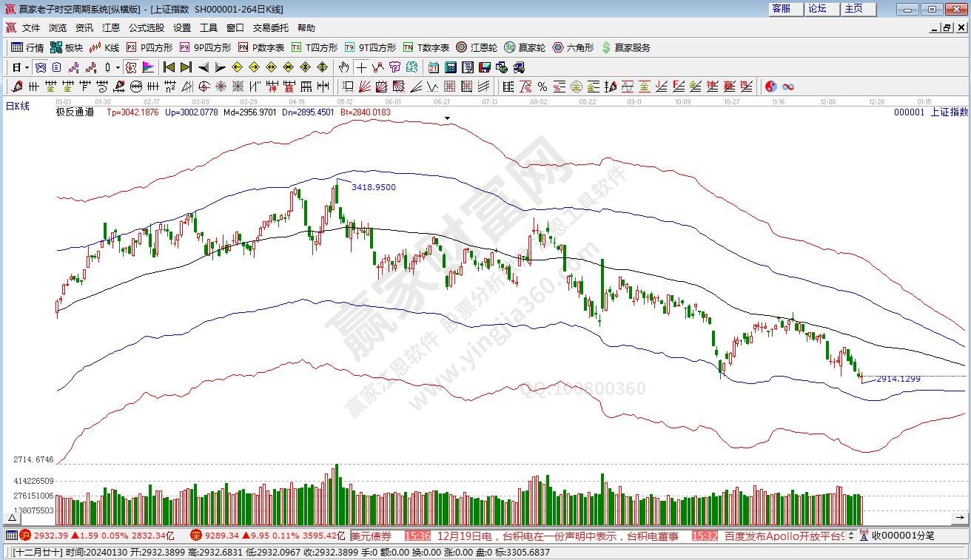The height and width of the screenshot is (560, 971).
Task: Open the candlestick style dropdown arrow
Action: (118, 67)
